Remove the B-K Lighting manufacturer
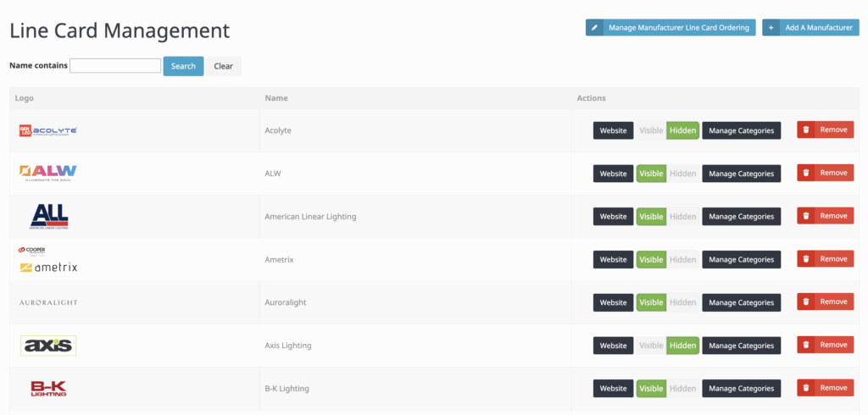 (x=825, y=388)
